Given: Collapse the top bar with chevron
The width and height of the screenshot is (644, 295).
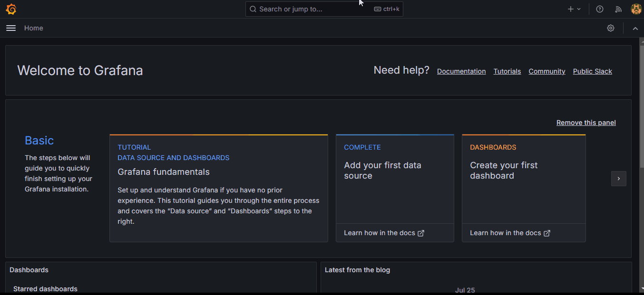Looking at the screenshot, I should point(635,29).
